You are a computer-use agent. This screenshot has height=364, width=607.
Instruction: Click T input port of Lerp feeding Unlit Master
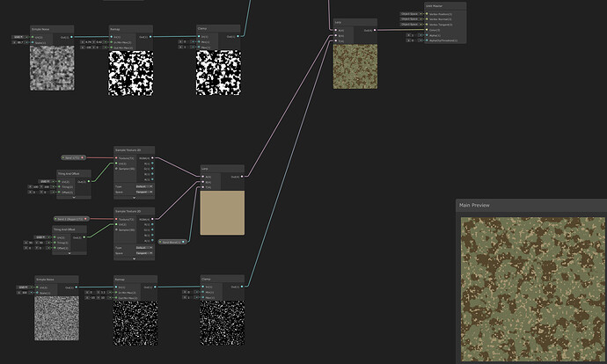coord(336,40)
